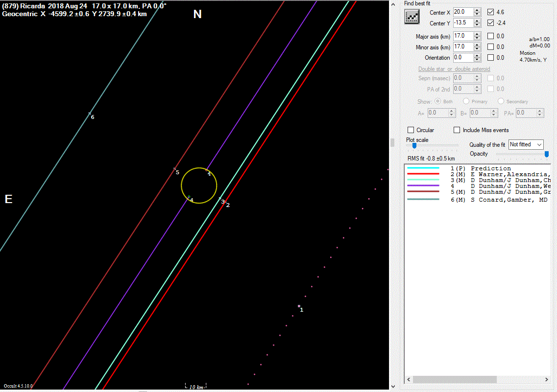Click into the Minor axis value field
Viewport: 557px width, 392px height.
463,46
